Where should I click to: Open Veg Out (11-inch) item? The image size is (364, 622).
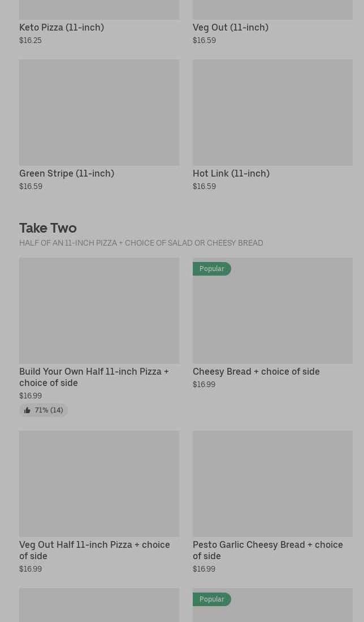(230, 27)
